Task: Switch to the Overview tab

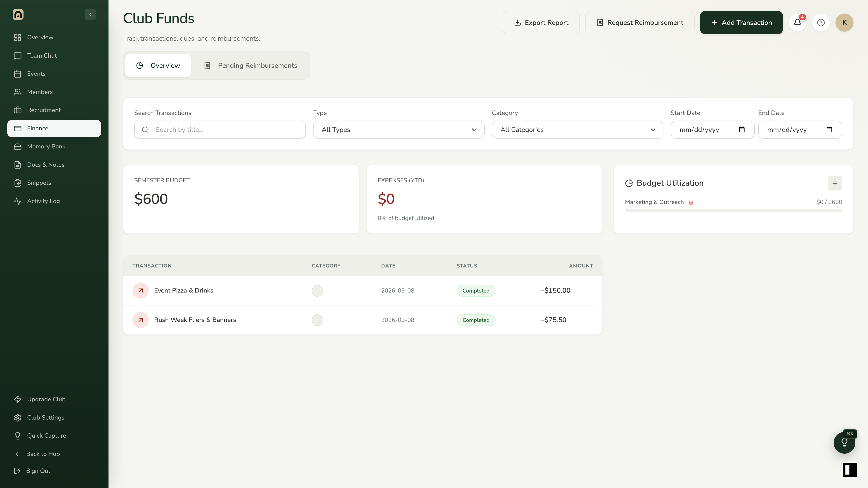Action: tap(158, 66)
